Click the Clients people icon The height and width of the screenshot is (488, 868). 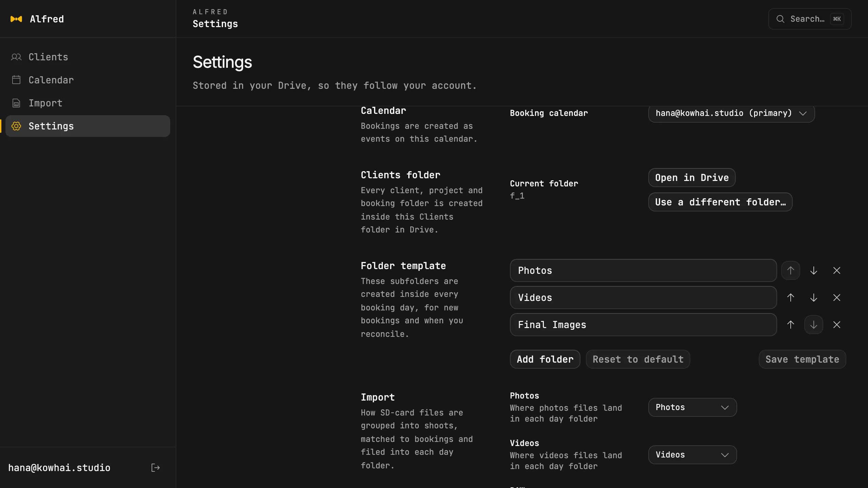click(x=16, y=57)
